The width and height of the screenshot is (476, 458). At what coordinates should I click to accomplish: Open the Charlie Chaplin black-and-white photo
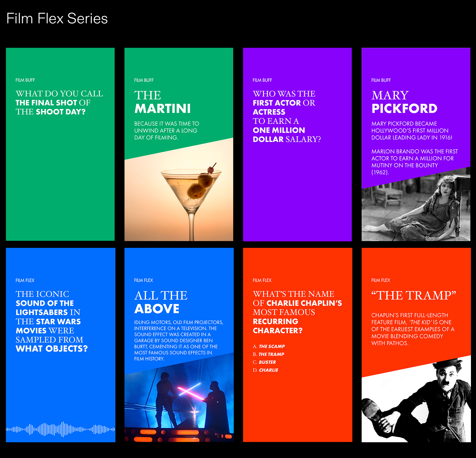(416, 402)
